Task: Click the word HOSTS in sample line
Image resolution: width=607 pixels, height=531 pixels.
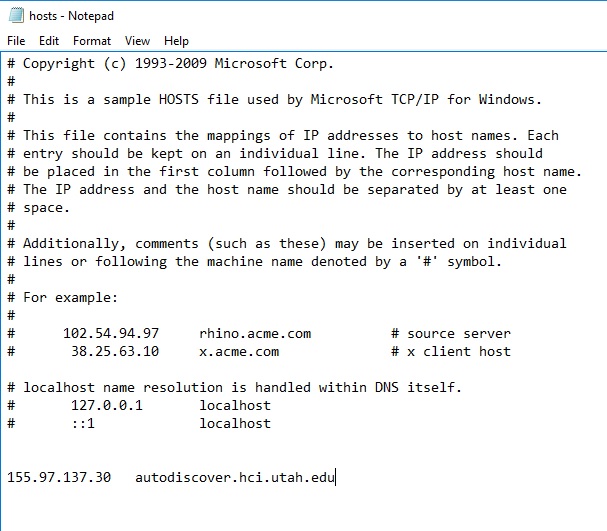Action: pos(179,99)
